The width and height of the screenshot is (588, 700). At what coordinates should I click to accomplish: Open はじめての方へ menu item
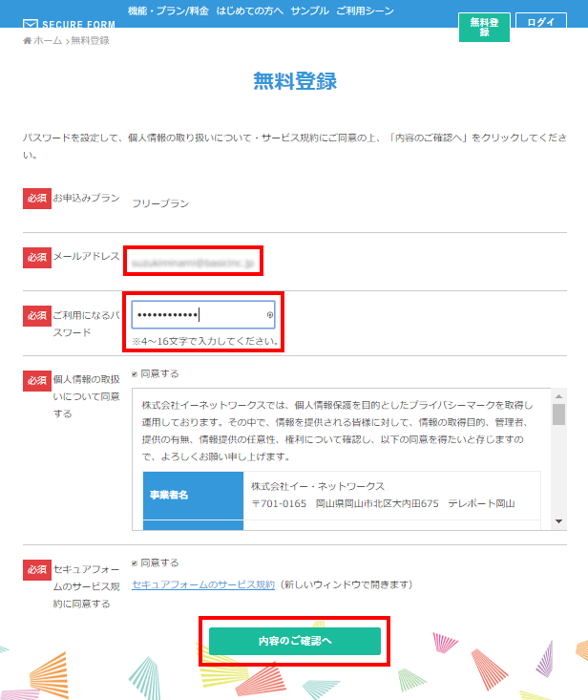(x=250, y=12)
